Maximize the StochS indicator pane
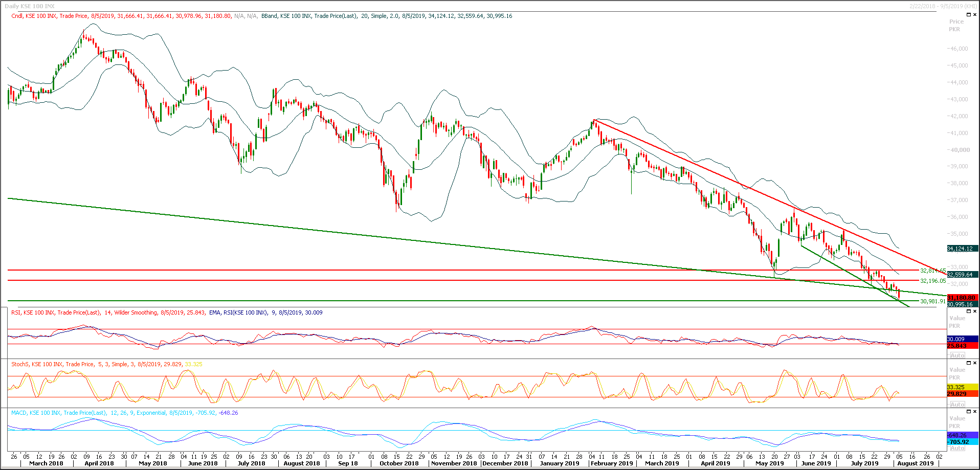The image size is (980, 470). (x=969, y=363)
